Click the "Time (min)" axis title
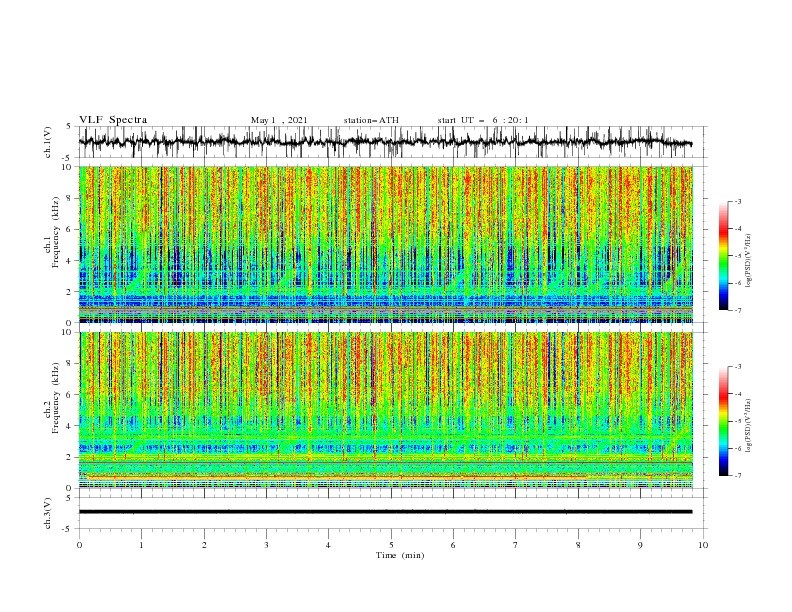This screenshot has height=612, width=792. pos(400,555)
